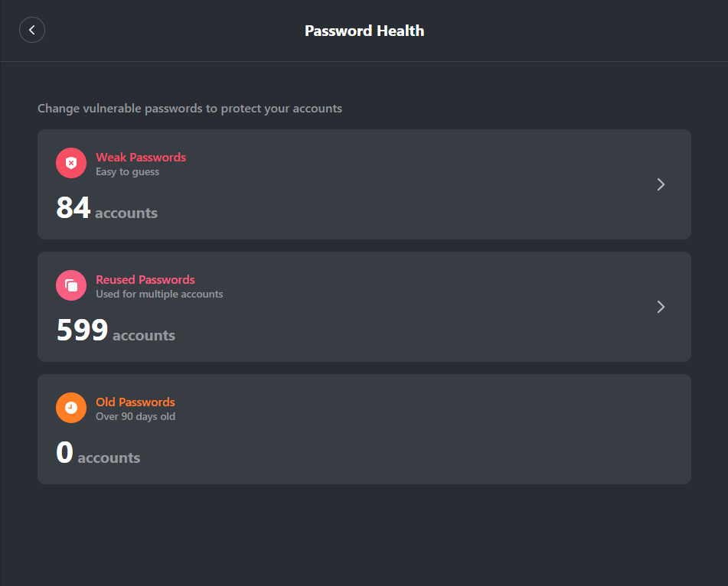
Task: Click the "Over 90 days old" subtitle
Action: (x=135, y=417)
